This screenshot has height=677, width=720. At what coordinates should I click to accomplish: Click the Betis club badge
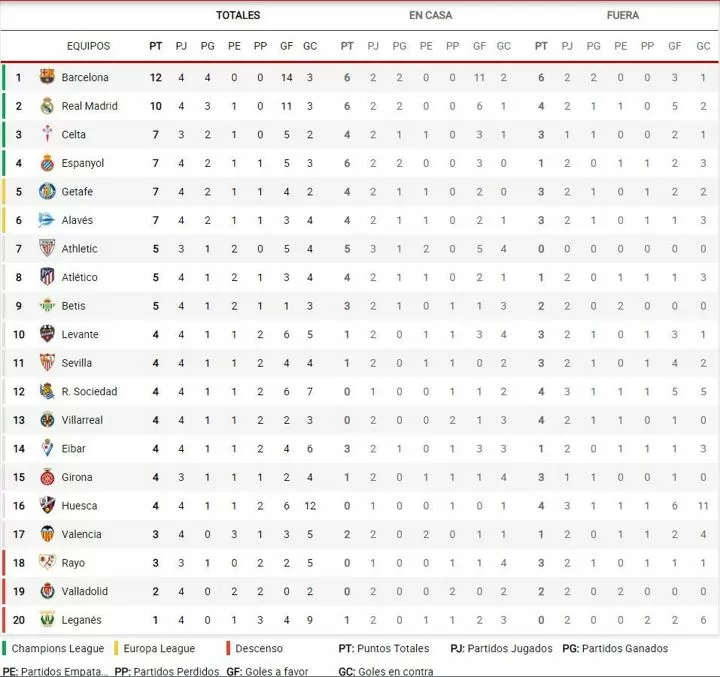coord(47,305)
